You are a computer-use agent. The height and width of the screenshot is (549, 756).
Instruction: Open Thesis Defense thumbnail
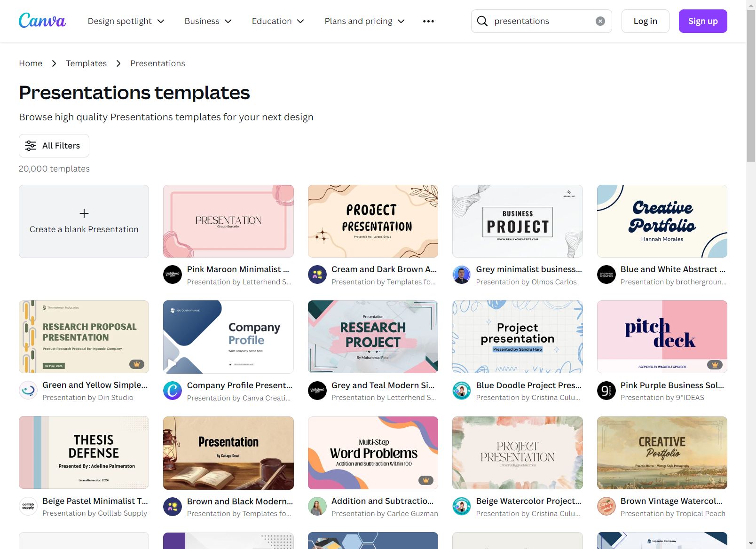coord(84,453)
